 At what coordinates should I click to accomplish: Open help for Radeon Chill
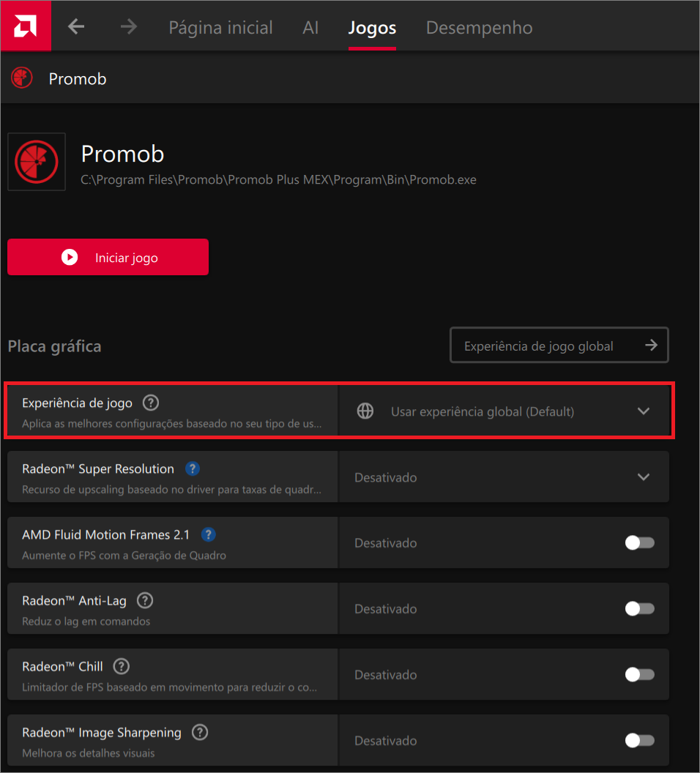[122, 667]
